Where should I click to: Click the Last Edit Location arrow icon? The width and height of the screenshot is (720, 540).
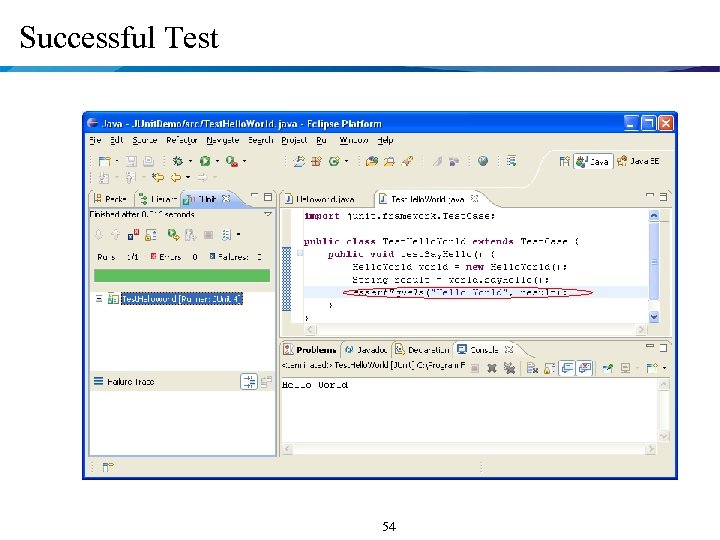click(158, 177)
